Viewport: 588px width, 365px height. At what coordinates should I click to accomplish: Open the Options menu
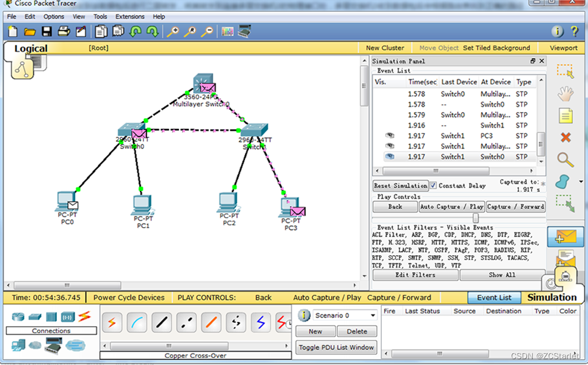click(53, 16)
